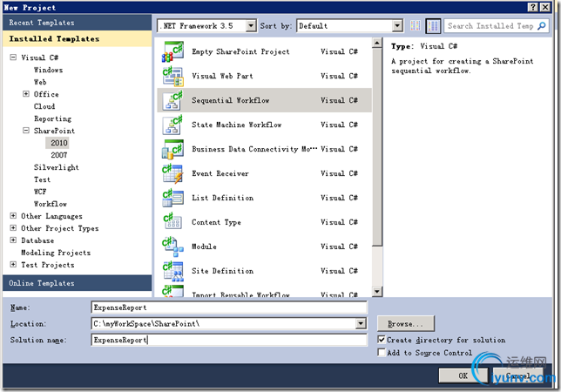This screenshot has height=392, width=561.
Task: Click "Visual C#" language in List Definition row
Action: click(339, 198)
